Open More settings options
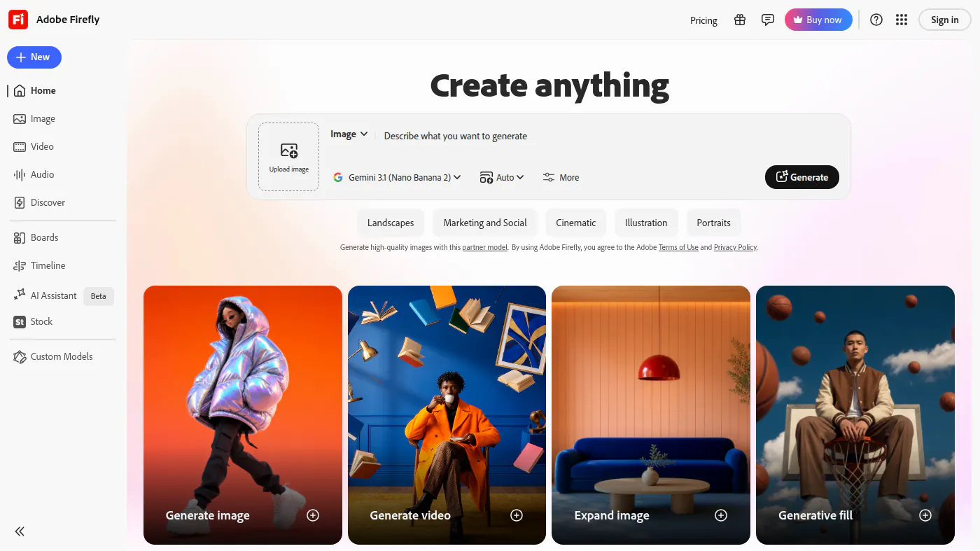This screenshot has height=551, width=980. tap(561, 178)
